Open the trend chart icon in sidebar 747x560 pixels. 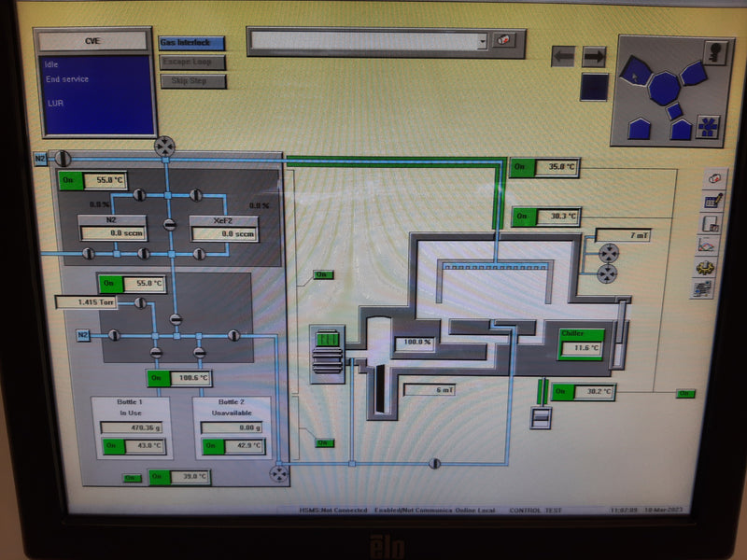[x=709, y=245]
